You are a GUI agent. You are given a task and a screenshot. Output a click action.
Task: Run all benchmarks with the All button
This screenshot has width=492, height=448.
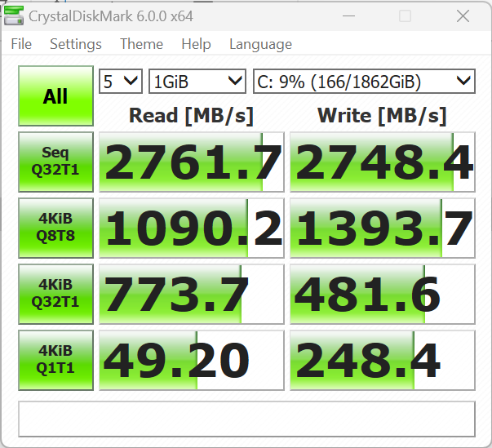(x=55, y=95)
